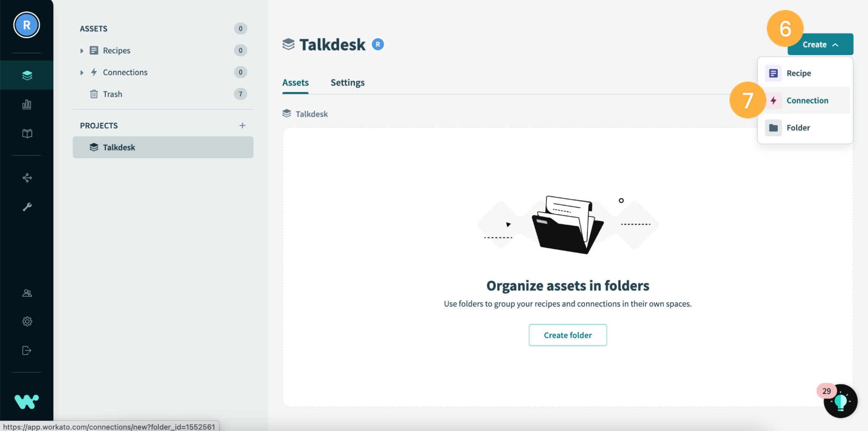Click the R user avatar at top
This screenshot has width=868, height=431.
26,25
